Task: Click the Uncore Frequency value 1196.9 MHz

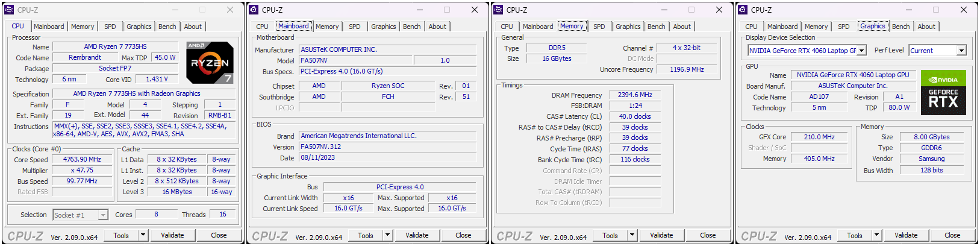Action: point(687,70)
